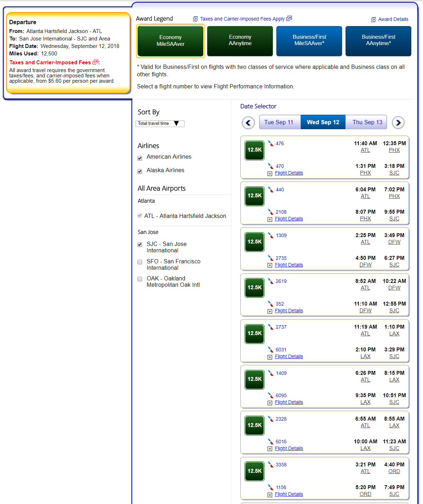Image resolution: width=423 pixels, height=504 pixels.
Task: Open the Sort By Total travel time dropdown
Action: click(160, 124)
